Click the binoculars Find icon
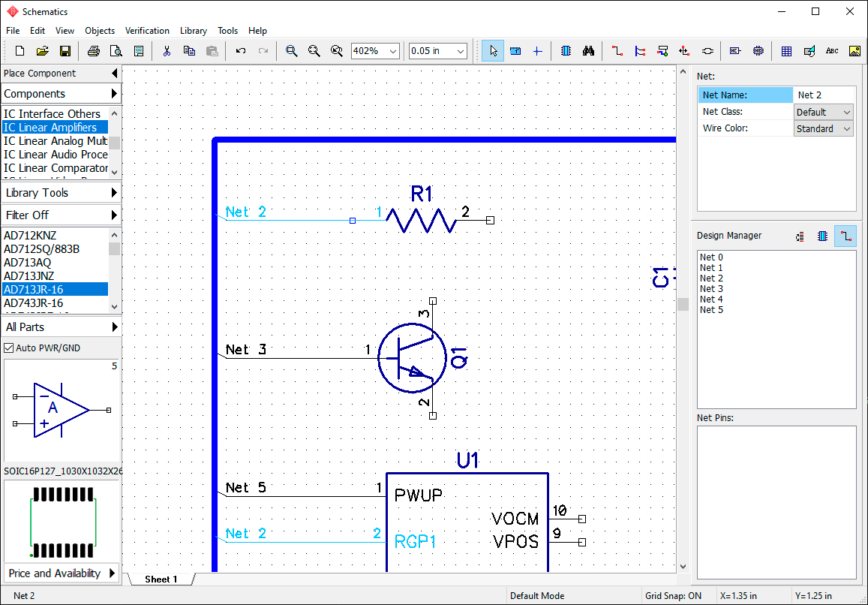 click(588, 51)
